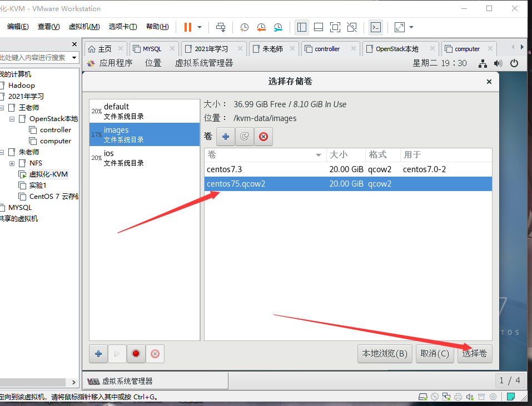532x406 pixels.
Task: Click the guest network status icon
Action: click(483, 63)
